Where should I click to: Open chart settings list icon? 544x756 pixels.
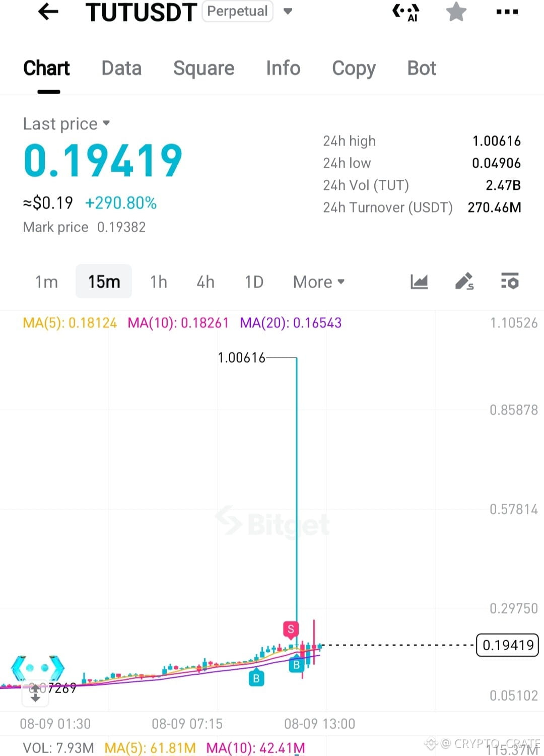[510, 281]
